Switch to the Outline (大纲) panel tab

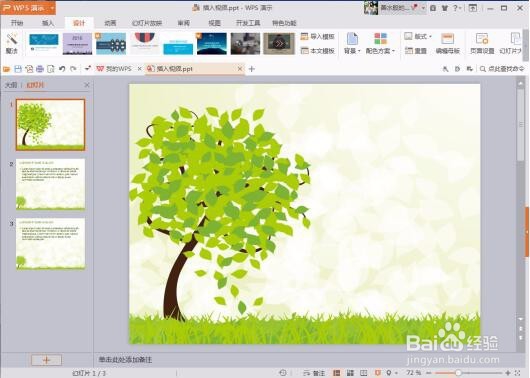(x=10, y=85)
